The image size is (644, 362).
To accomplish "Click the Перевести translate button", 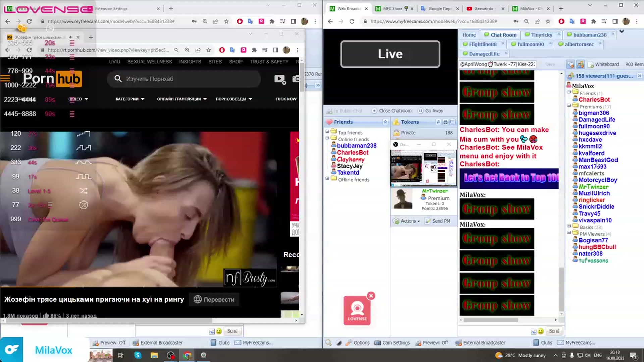I will click(214, 299).
